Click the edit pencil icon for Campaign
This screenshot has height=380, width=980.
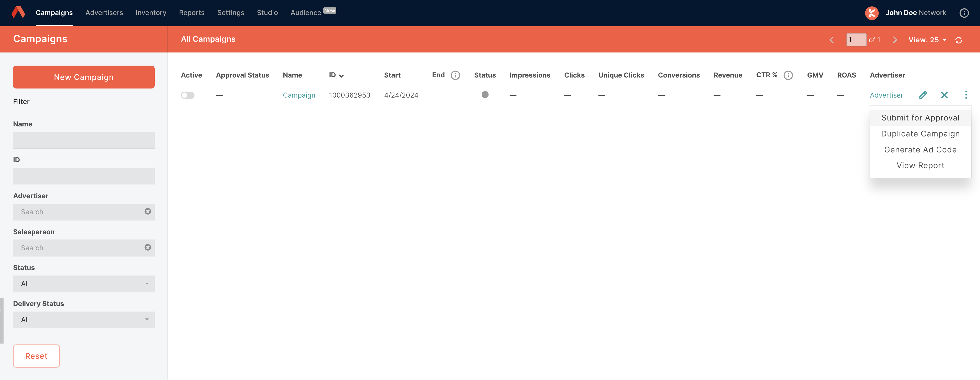[x=923, y=94]
